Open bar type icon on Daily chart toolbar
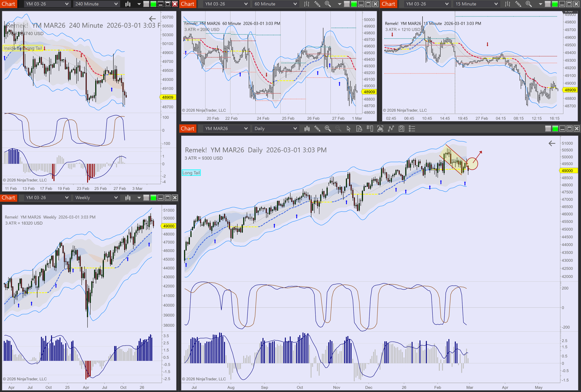 pyautogui.click(x=307, y=129)
